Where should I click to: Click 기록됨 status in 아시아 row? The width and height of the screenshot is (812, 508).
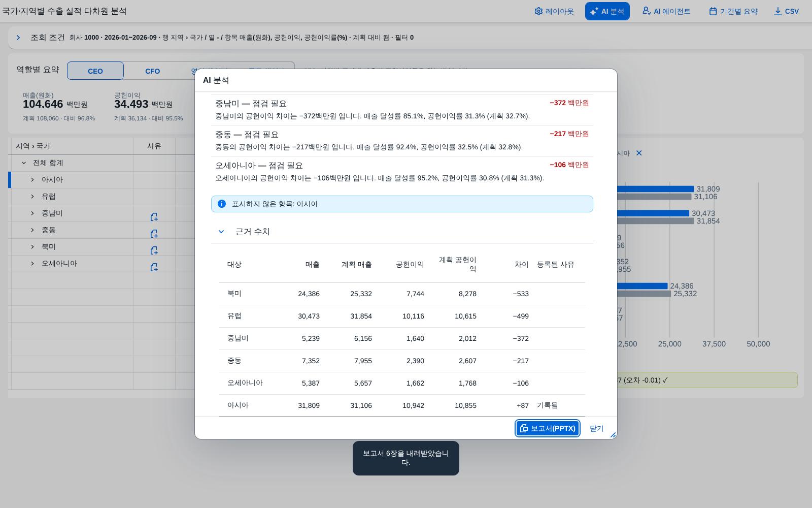click(x=547, y=405)
